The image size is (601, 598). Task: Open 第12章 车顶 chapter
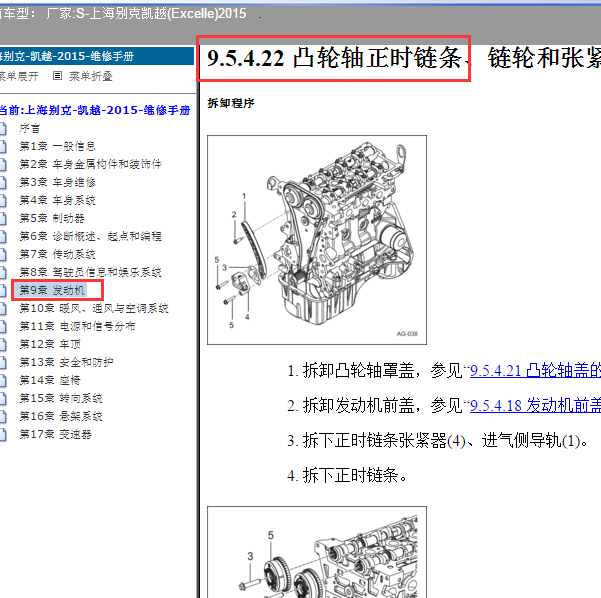pos(50,344)
